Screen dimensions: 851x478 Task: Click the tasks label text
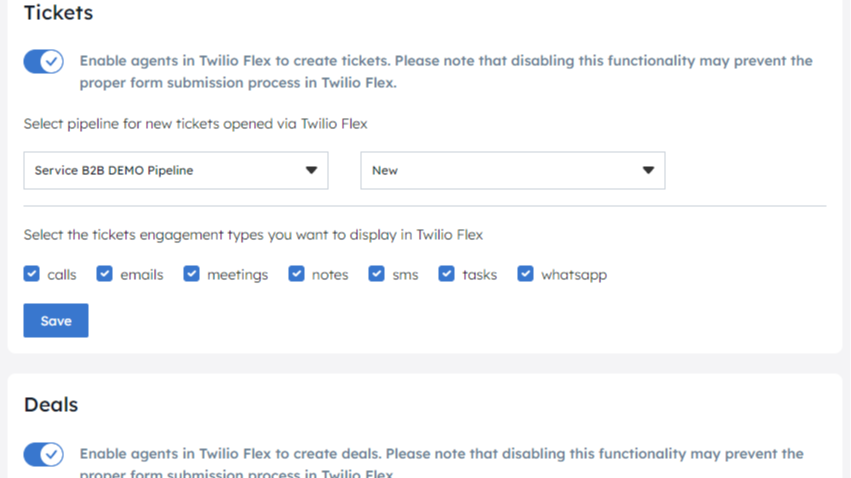479,275
